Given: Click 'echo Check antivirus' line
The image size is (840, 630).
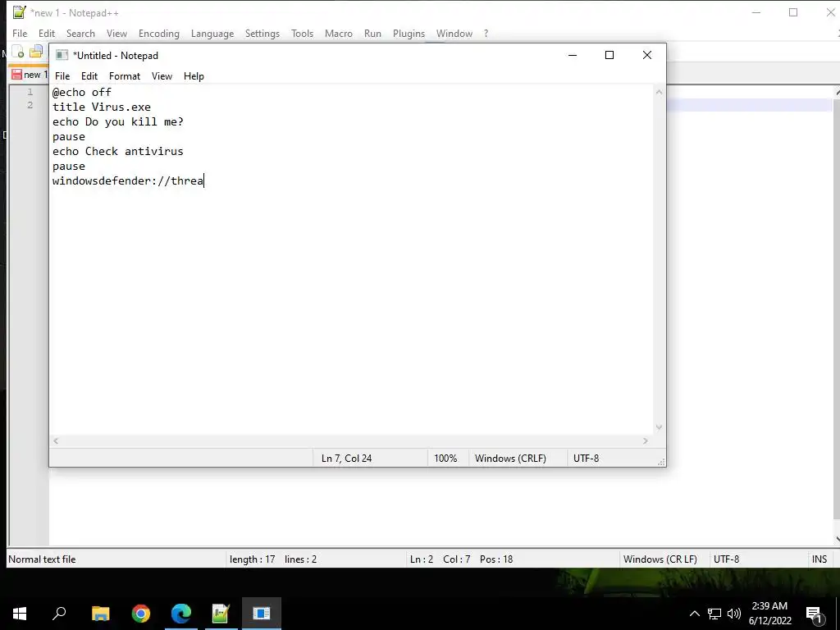Looking at the screenshot, I should pos(118,152).
